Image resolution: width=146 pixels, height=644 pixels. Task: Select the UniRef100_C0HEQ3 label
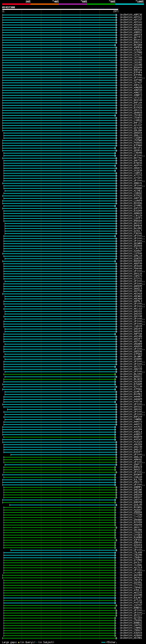pos(131,120)
